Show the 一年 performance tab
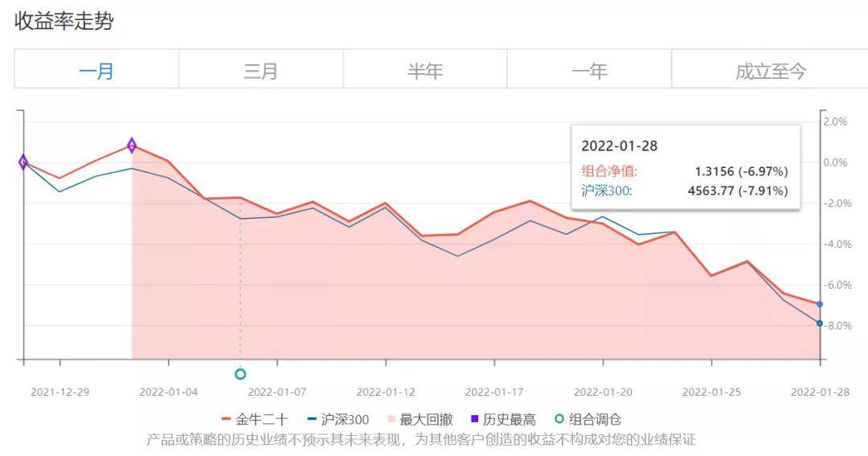Viewport: 868px width, 456px height. pyautogui.click(x=589, y=70)
